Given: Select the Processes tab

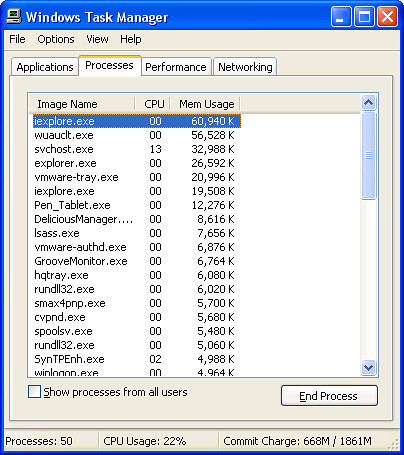Looking at the screenshot, I should (109, 65).
